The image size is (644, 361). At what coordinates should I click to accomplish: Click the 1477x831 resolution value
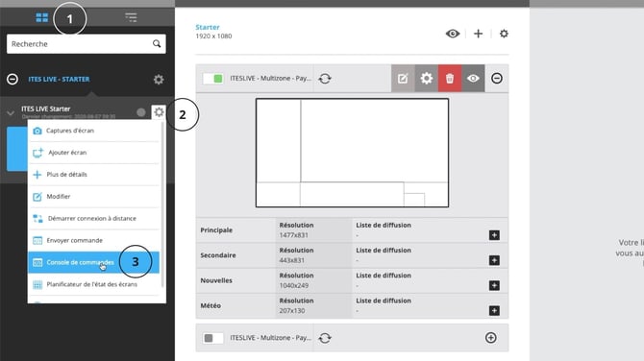point(294,235)
